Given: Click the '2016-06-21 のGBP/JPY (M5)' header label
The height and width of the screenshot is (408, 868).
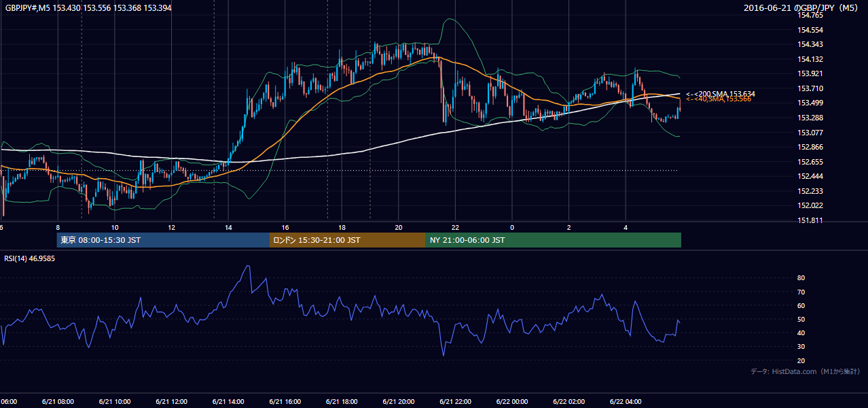Looking at the screenshot, I should point(802,8).
